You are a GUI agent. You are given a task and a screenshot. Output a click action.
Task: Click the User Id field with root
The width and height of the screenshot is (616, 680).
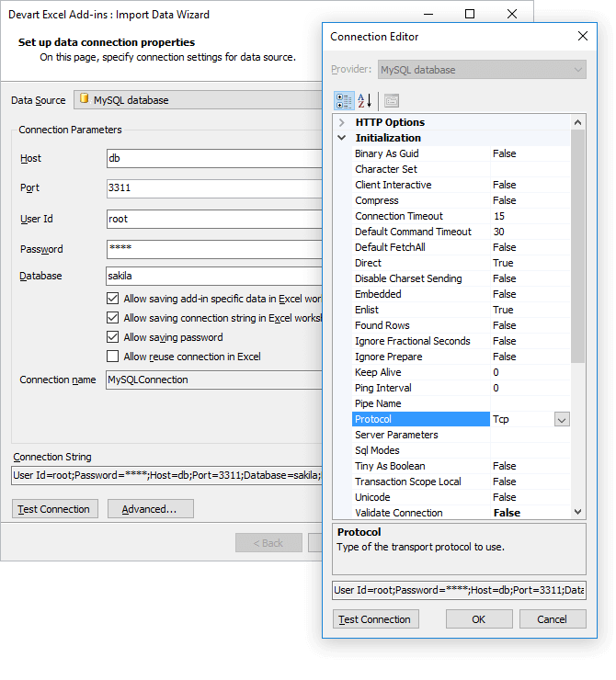point(214,219)
